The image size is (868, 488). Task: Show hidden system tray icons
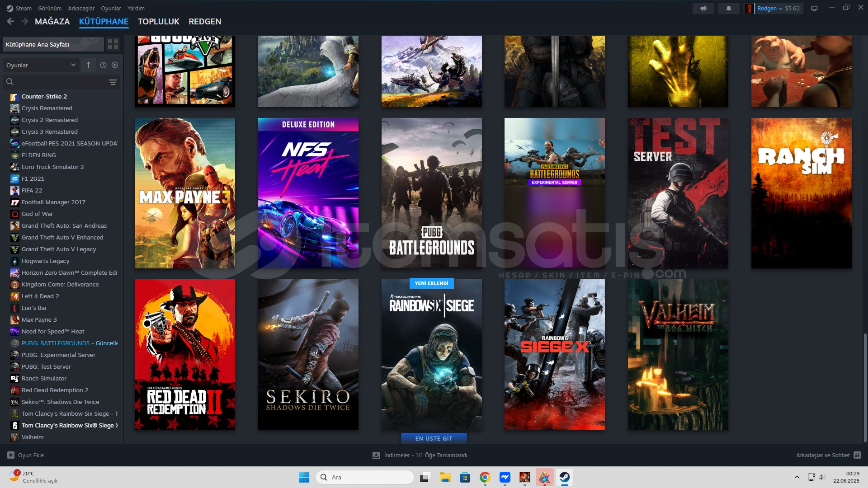point(797,477)
